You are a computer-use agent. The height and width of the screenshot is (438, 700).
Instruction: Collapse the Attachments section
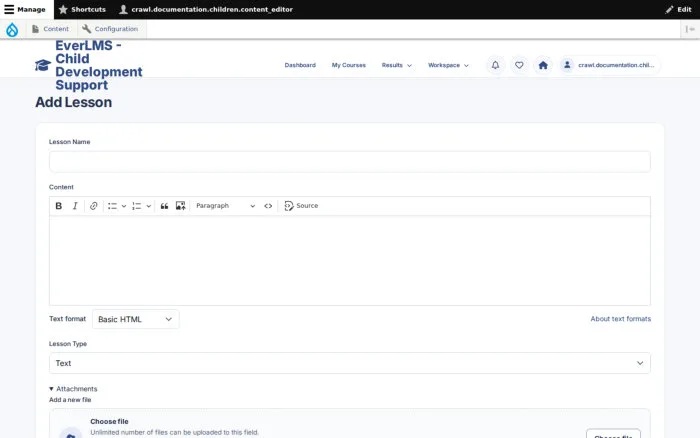[x=73, y=389]
